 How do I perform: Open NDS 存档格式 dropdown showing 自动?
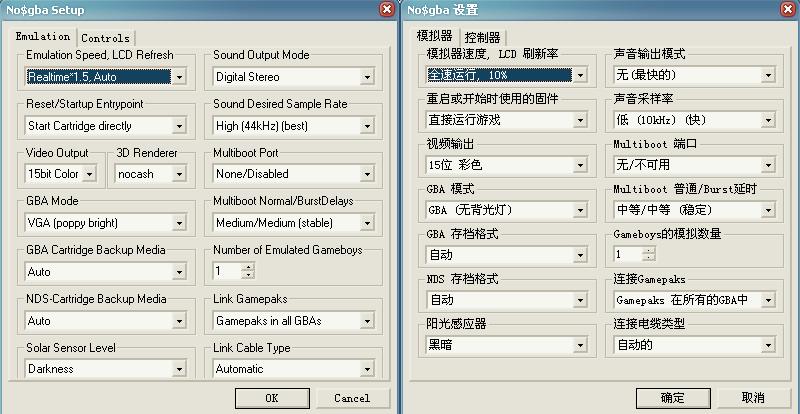coord(580,300)
